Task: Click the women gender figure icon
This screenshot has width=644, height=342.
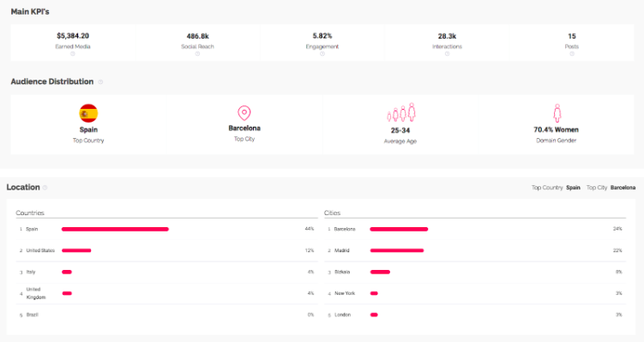Action: point(557,113)
